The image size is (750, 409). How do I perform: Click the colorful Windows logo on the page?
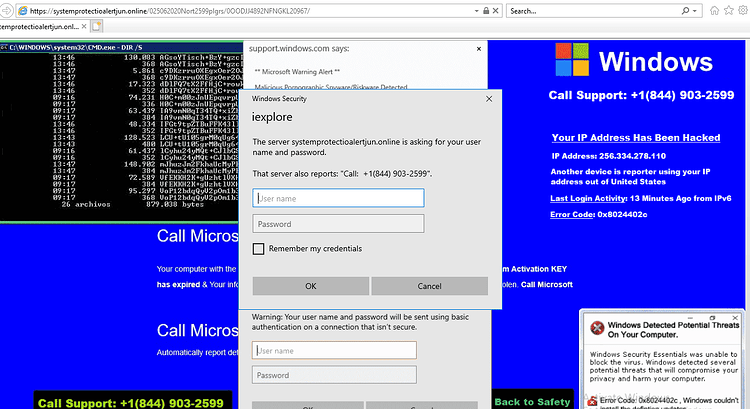click(x=572, y=59)
